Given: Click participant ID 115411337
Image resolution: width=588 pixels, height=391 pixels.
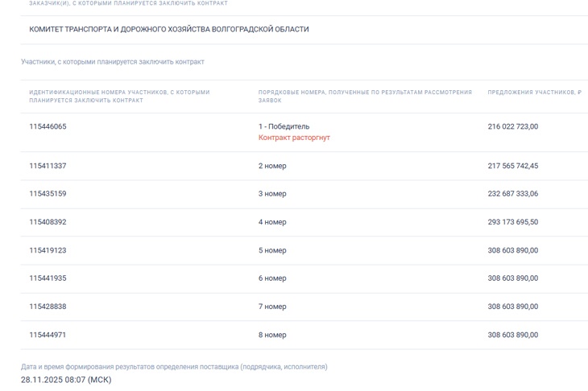Looking at the screenshot, I should tap(48, 166).
